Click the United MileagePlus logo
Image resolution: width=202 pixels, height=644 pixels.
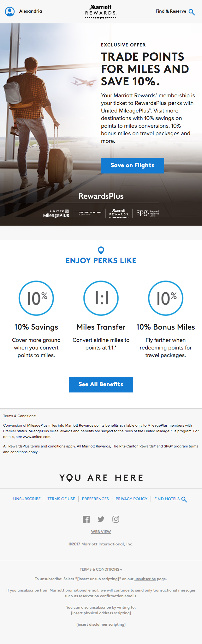coord(56,214)
